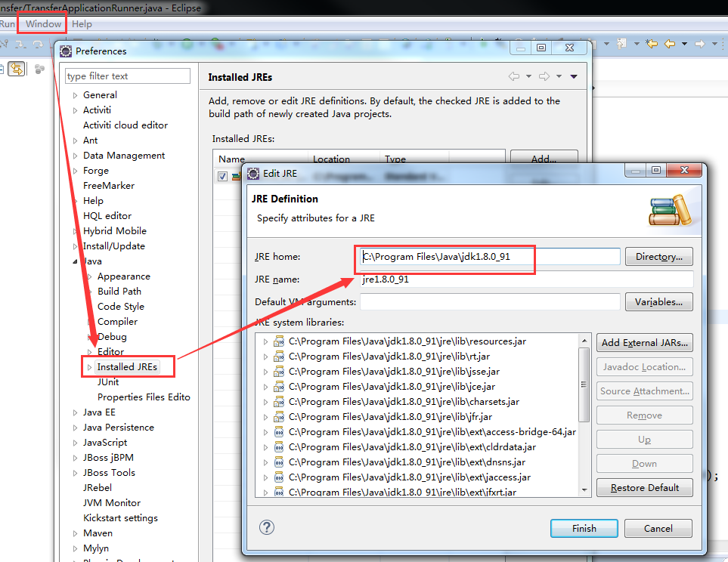728x562 pixels.
Task: Expand the Java Persistence node
Action: coord(75,428)
